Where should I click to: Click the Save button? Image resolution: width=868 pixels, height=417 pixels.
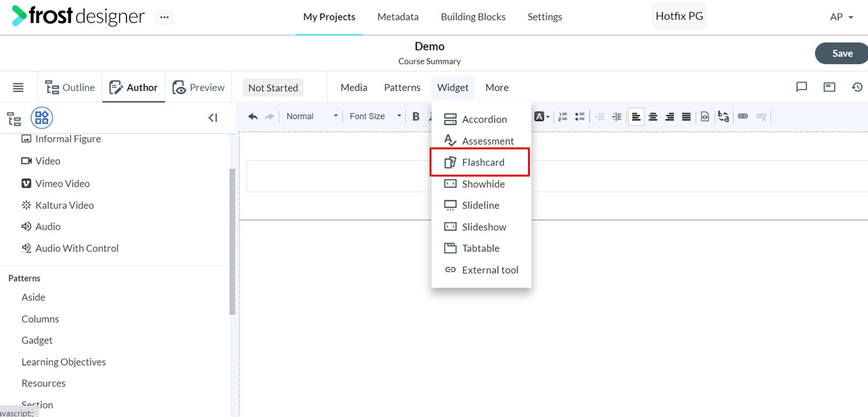tap(841, 53)
